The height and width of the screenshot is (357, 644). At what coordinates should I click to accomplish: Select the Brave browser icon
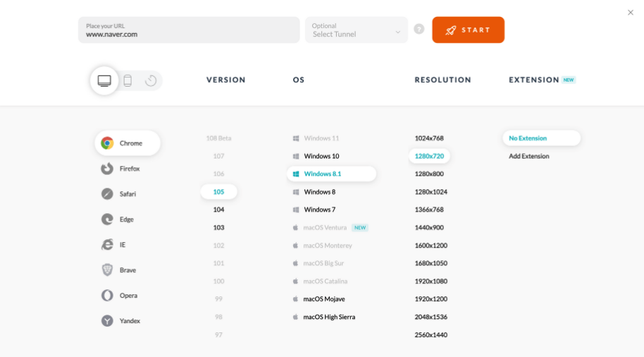point(107,270)
